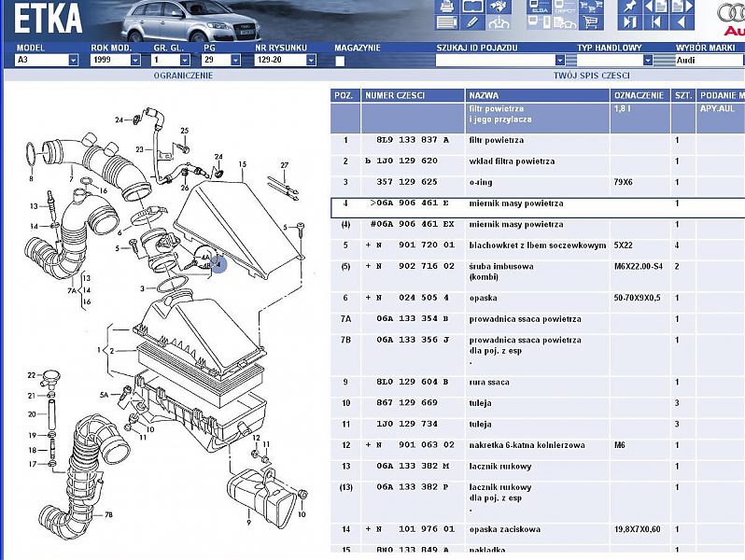Click the skip-forward arrow-with-bar icon

(630, 21)
